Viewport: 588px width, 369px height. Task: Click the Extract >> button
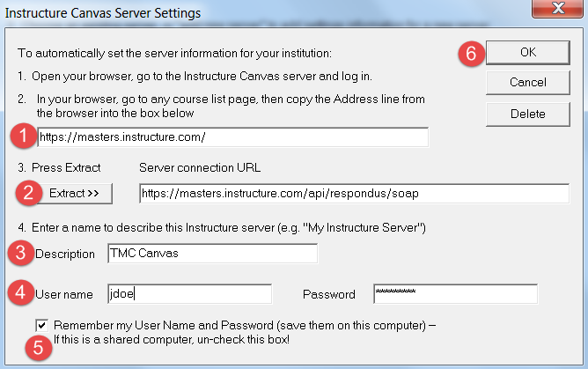pyautogui.click(x=74, y=194)
